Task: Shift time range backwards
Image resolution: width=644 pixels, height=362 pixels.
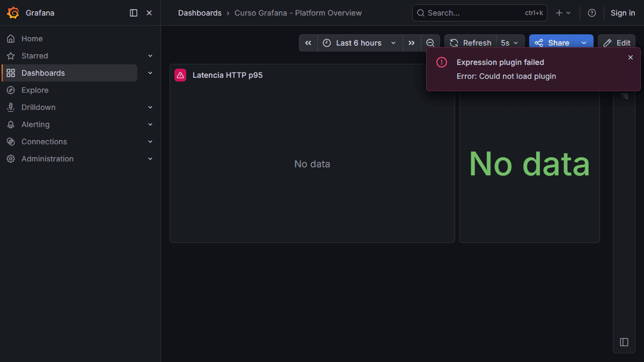Action: [x=308, y=43]
